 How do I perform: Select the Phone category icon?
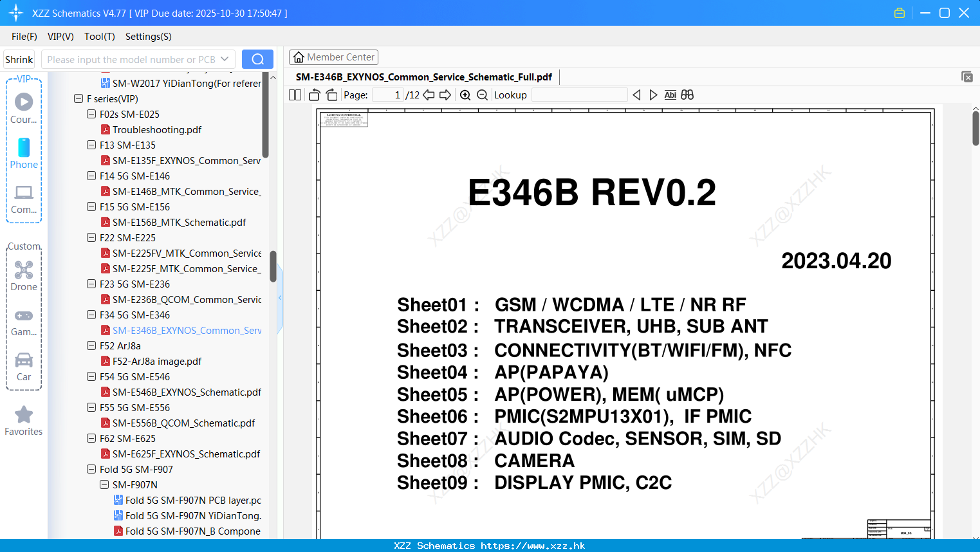click(24, 153)
